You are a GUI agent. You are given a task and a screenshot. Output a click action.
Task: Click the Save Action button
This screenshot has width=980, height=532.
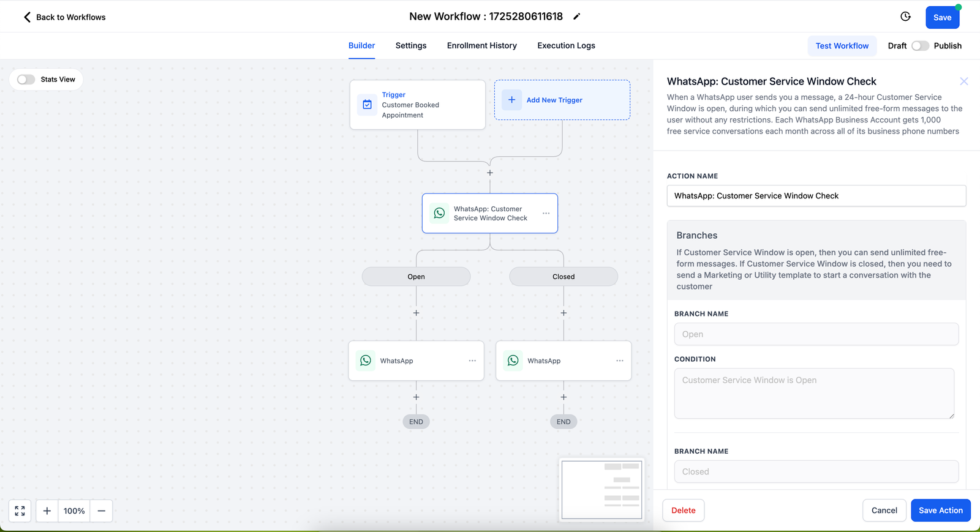pyautogui.click(x=940, y=510)
